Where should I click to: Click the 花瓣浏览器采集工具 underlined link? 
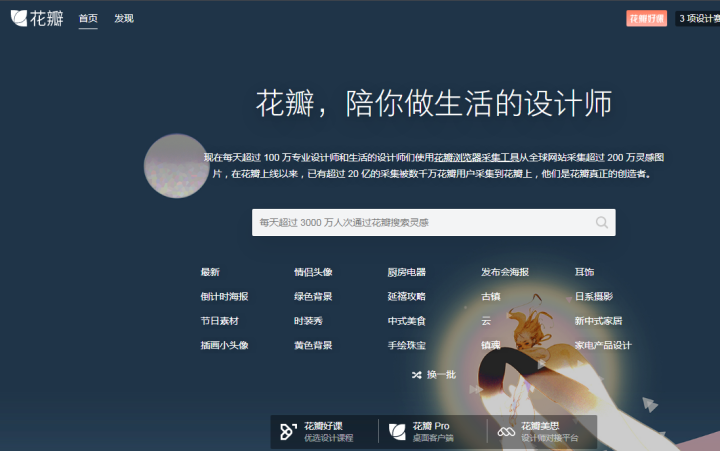(x=476, y=158)
